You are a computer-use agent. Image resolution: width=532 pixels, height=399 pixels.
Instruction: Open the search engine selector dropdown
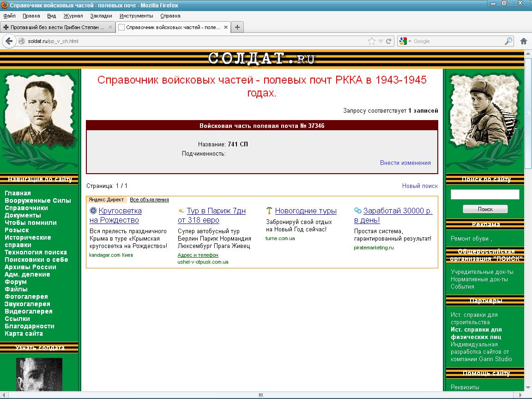coord(404,41)
